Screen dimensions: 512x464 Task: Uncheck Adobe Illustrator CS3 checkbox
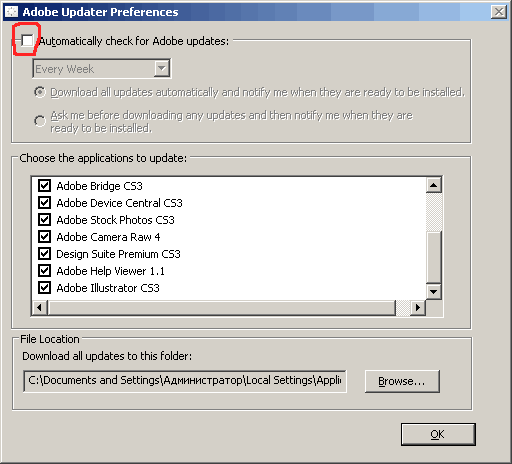[x=44, y=287]
